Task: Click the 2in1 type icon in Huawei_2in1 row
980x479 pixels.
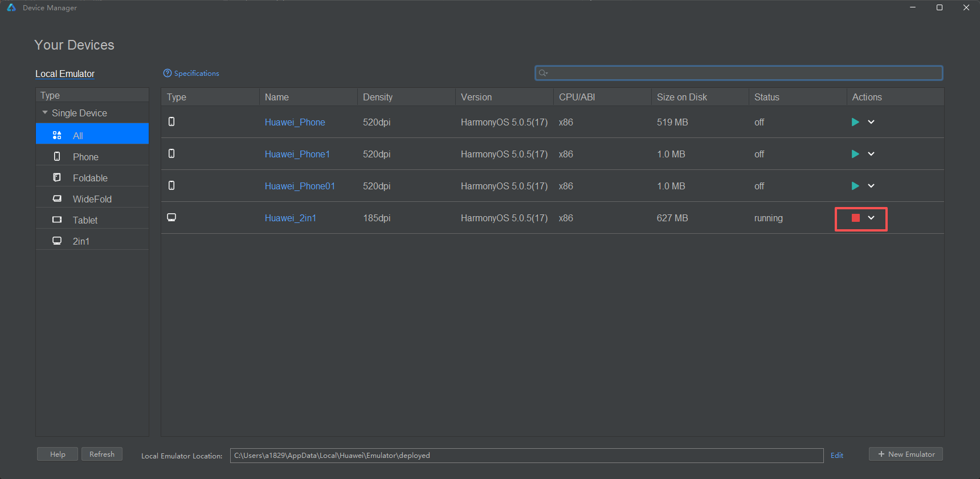Action: 171,217
